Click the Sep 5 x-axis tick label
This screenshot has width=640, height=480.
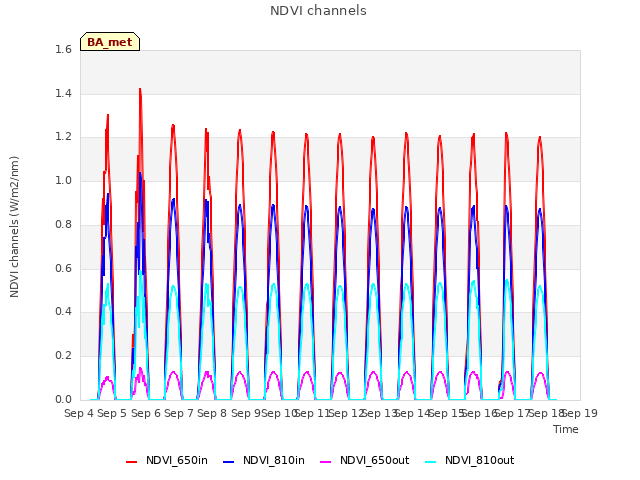point(112,413)
